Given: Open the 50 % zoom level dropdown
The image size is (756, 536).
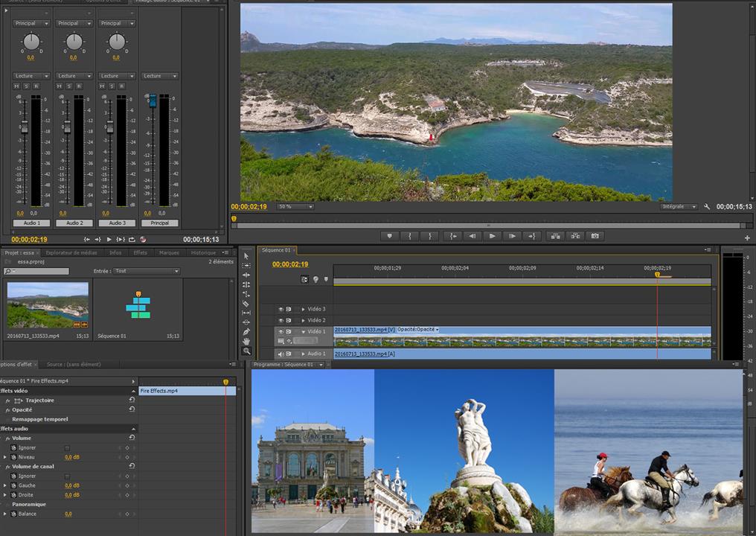Looking at the screenshot, I should [x=295, y=206].
